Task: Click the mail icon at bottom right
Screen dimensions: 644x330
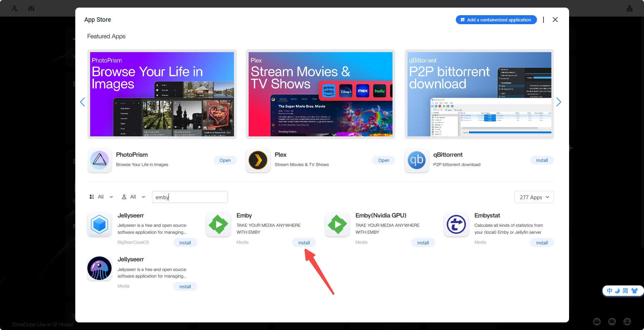Action: [x=597, y=322]
